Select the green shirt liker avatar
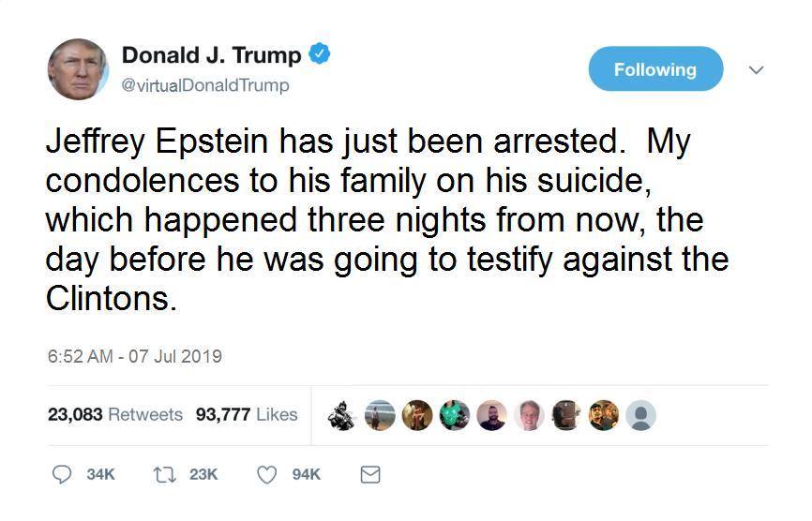The height and width of the screenshot is (521, 812). click(455, 415)
